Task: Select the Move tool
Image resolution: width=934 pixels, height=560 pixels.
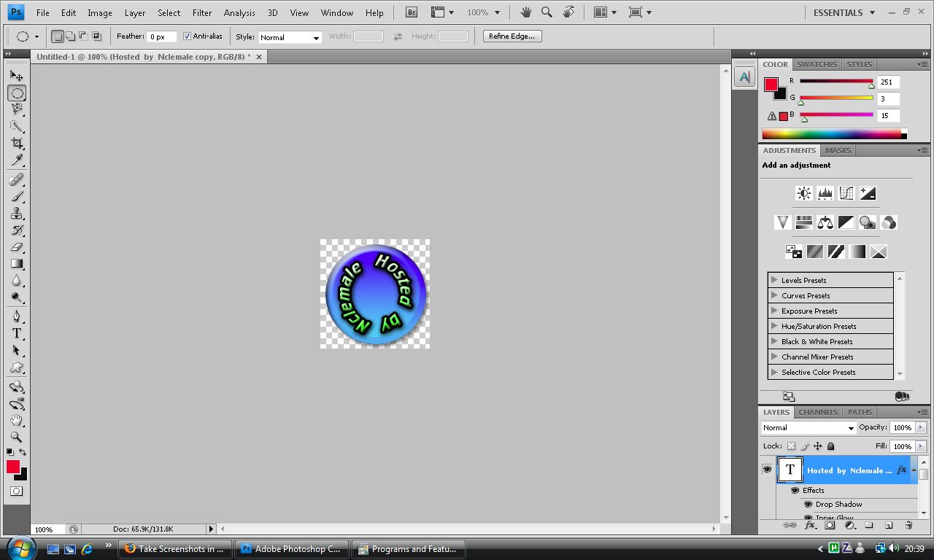Action: tap(17, 76)
